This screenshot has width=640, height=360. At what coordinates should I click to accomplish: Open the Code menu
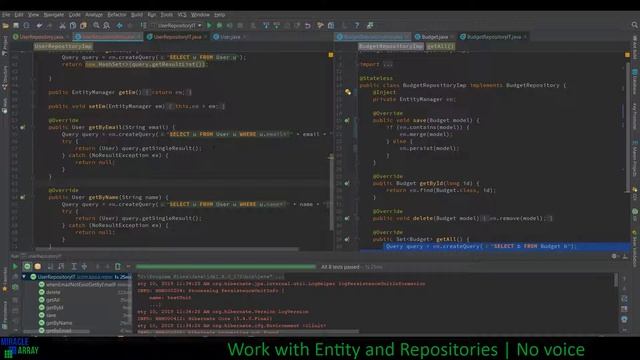click(74, 15)
